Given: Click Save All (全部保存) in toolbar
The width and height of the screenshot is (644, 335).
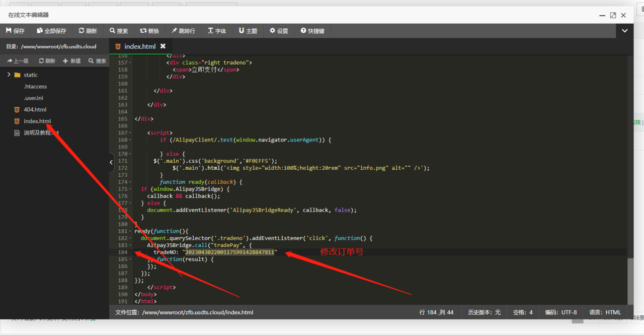Looking at the screenshot, I should point(51,31).
